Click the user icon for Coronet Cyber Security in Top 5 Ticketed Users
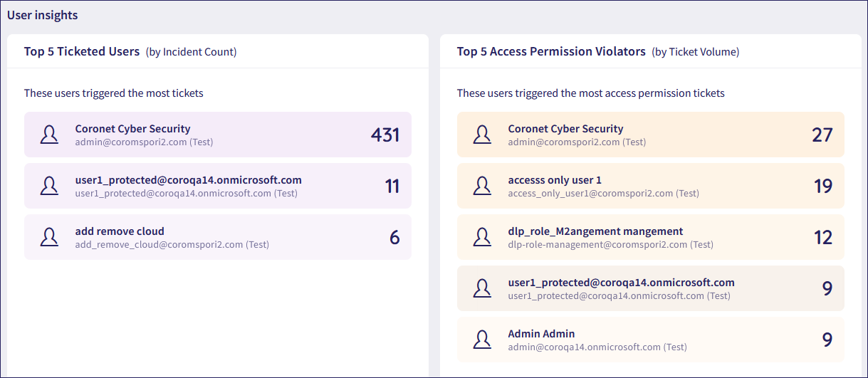868x378 pixels. tap(49, 135)
